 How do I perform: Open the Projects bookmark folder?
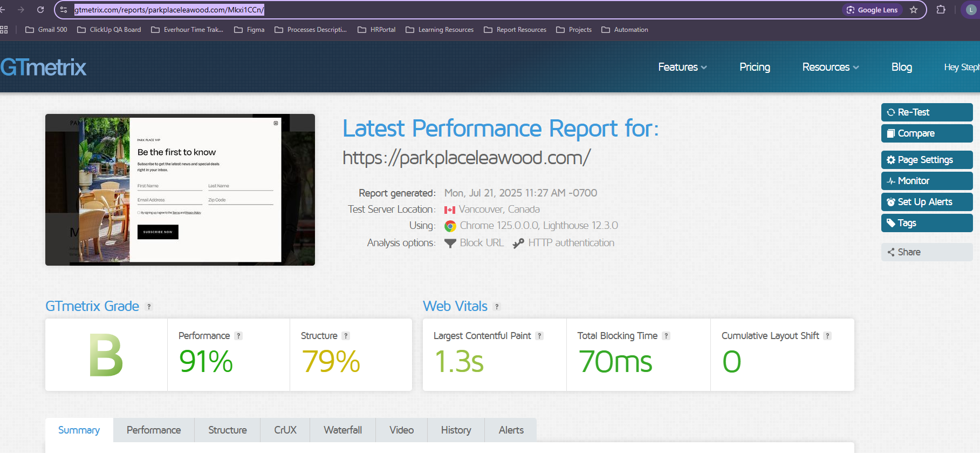(574, 30)
